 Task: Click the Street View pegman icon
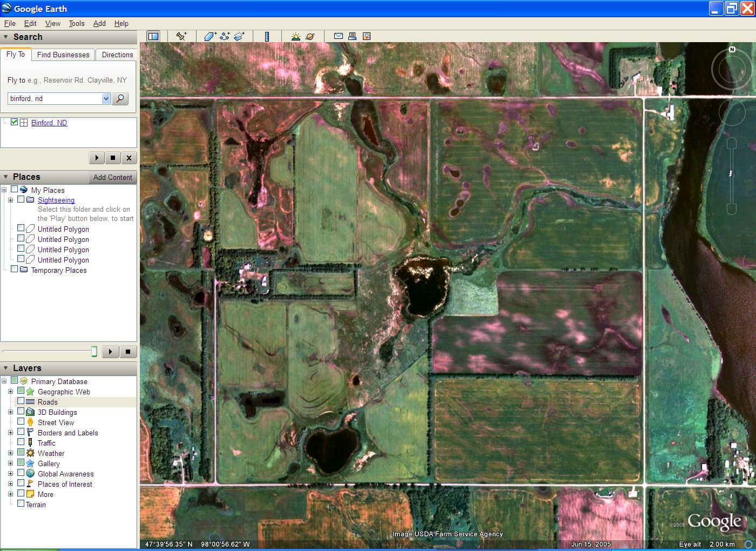click(30, 422)
